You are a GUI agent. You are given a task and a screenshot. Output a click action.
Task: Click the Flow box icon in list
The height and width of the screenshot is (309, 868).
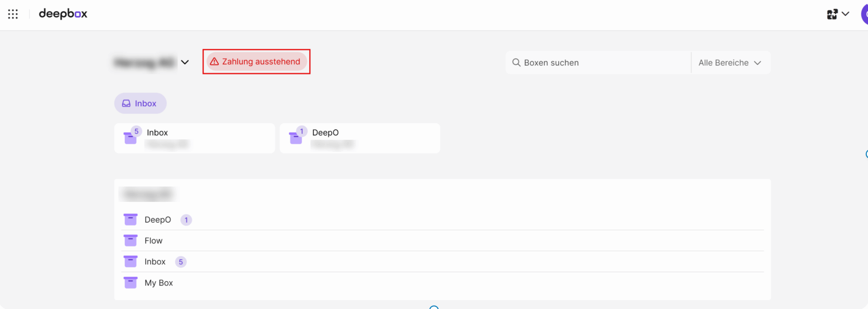pyautogui.click(x=131, y=241)
